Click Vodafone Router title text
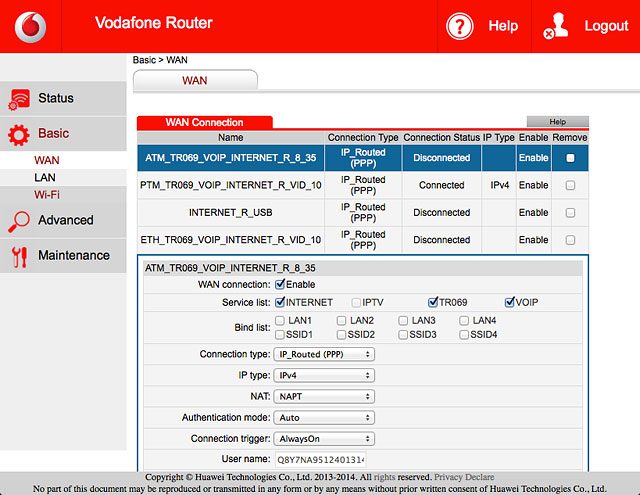 point(154,23)
